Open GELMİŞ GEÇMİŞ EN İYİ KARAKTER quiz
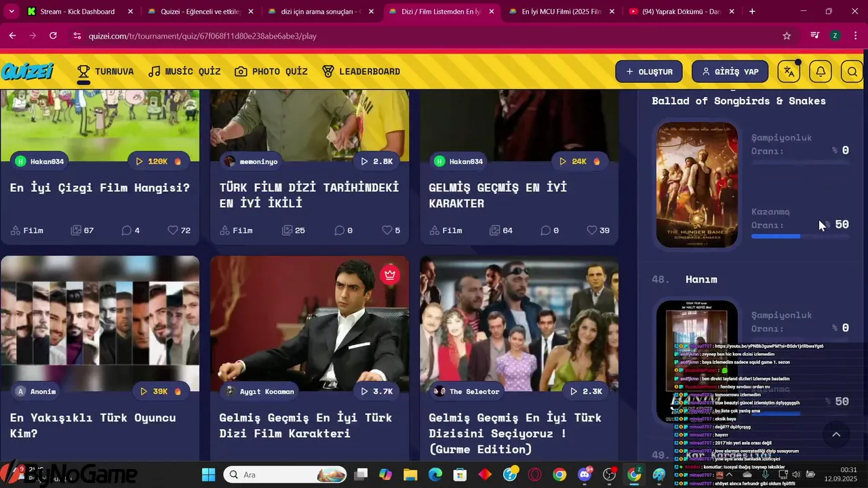This screenshot has height=488, width=868. (x=498, y=195)
